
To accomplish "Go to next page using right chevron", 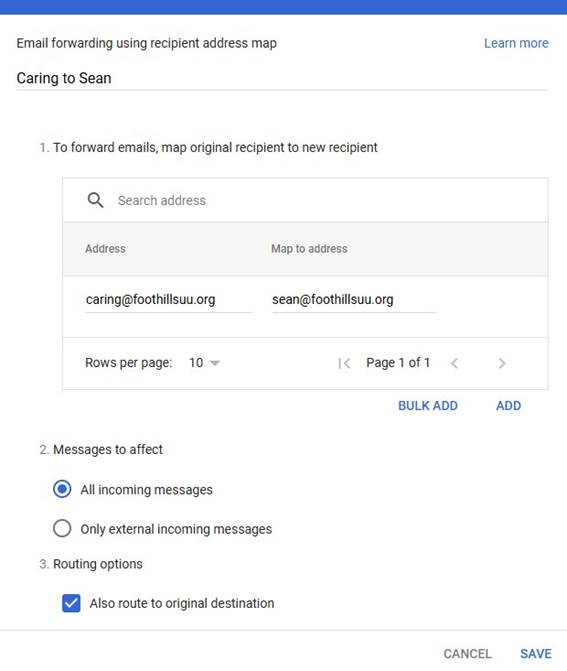I will coord(502,363).
